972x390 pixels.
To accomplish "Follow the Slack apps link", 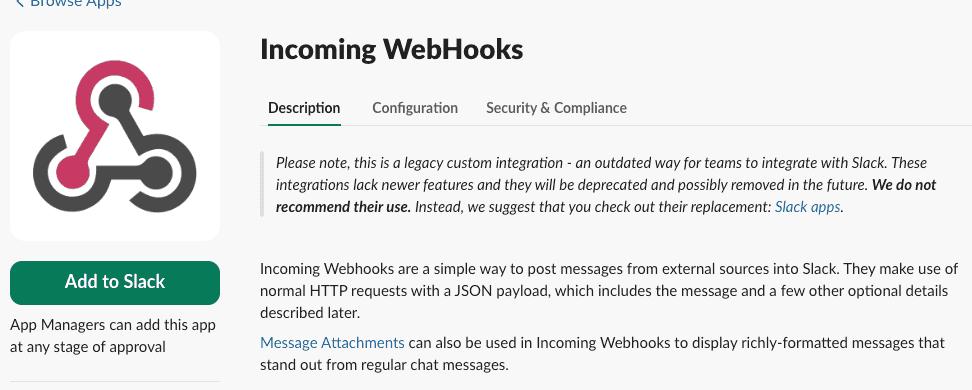I will (808, 206).
